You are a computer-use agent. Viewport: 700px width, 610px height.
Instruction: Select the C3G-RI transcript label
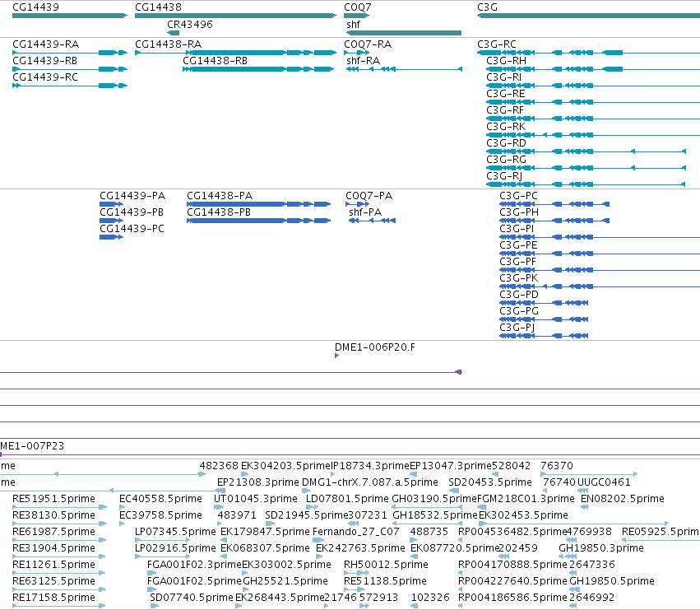point(504,77)
